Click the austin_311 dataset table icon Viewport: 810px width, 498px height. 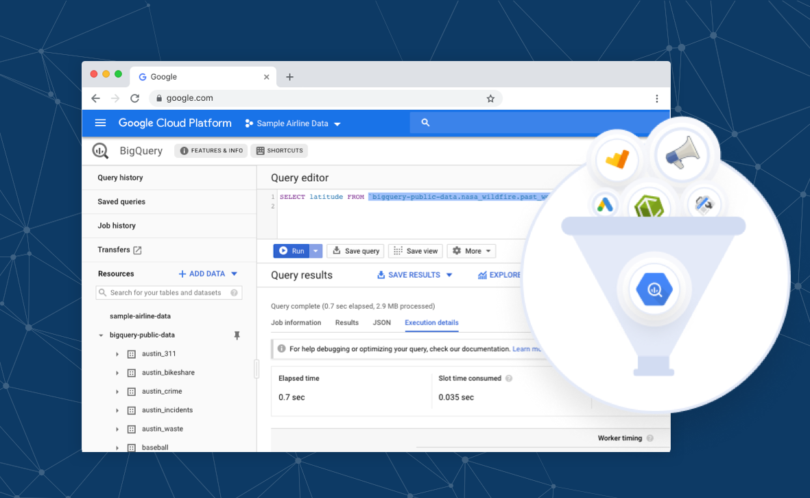131,354
